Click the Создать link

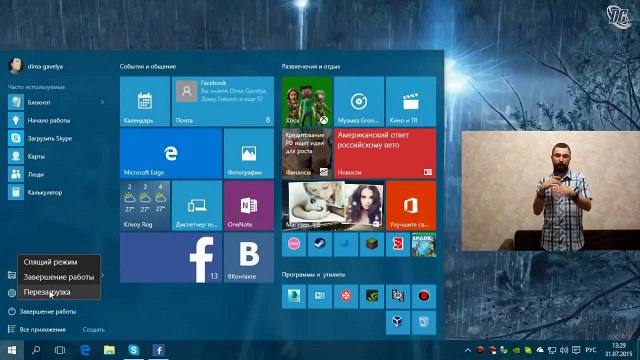[93, 329]
